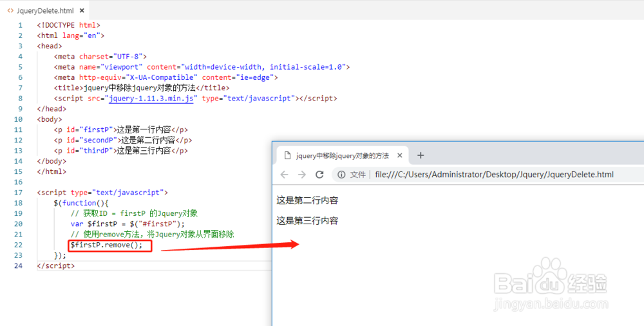Open a new browser tab with plus button
This screenshot has width=644, height=326.
[x=421, y=155]
